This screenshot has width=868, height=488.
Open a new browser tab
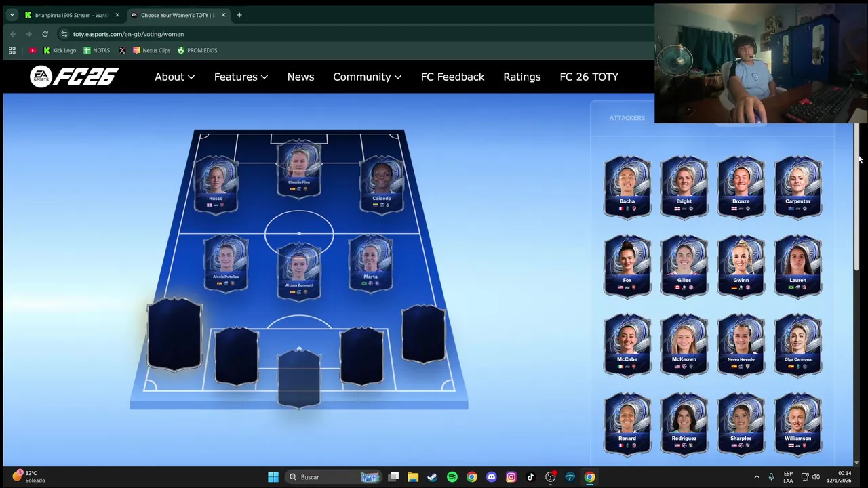[x=239, y=15]
